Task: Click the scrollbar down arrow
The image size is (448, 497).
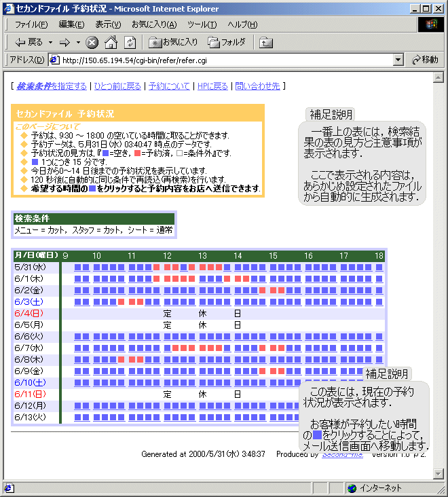Action: 438,474
